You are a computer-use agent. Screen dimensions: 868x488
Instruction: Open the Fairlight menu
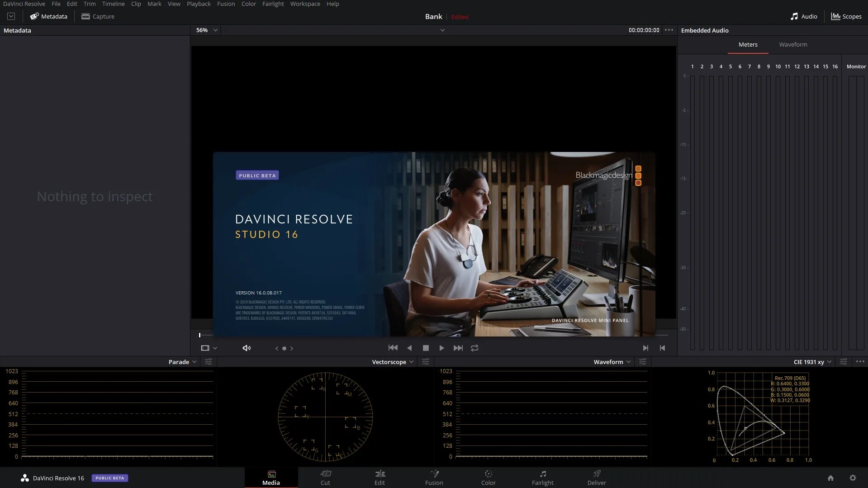point(273,4)
